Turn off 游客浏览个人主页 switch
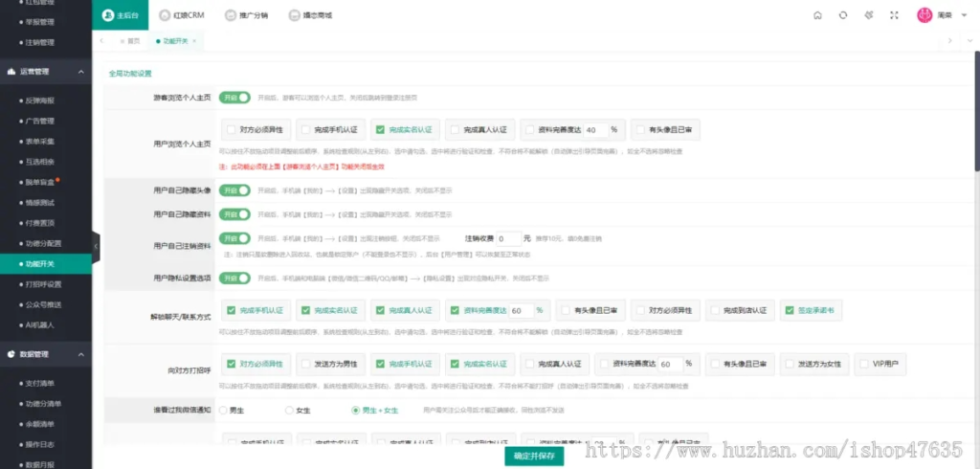This screenshot has width=980, height=469. 234,98
